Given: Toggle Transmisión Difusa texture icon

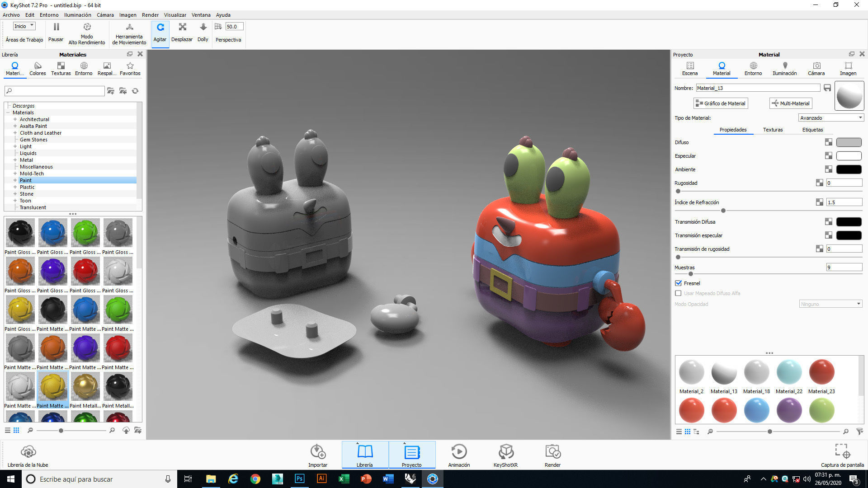Looking at the screenshot, I should pyautogui.click(x=829, y=222).
